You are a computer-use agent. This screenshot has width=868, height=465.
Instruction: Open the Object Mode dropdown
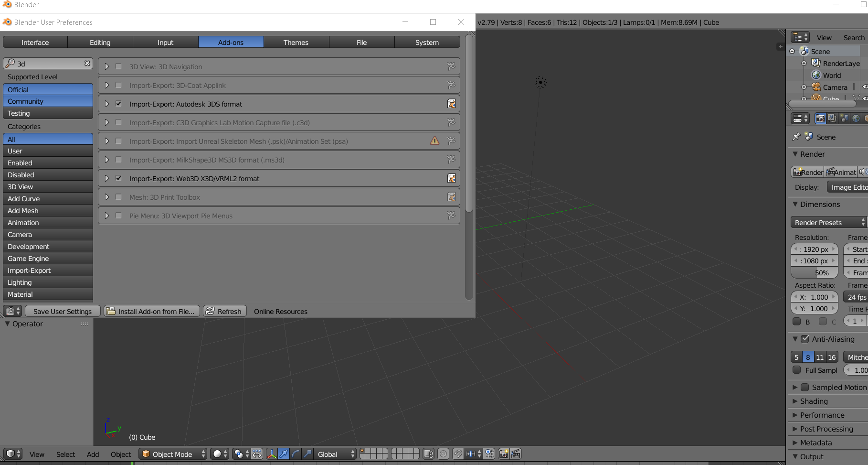(x=173, y=454)
